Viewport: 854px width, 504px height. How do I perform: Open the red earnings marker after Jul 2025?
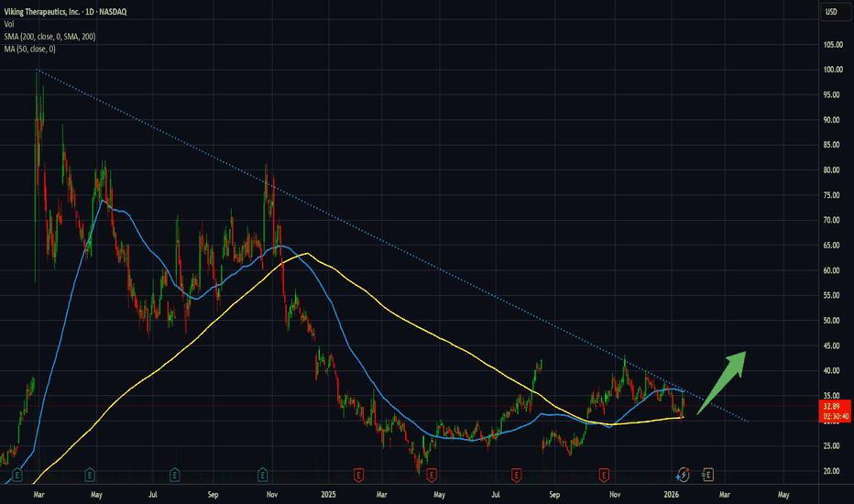point(516,475)
